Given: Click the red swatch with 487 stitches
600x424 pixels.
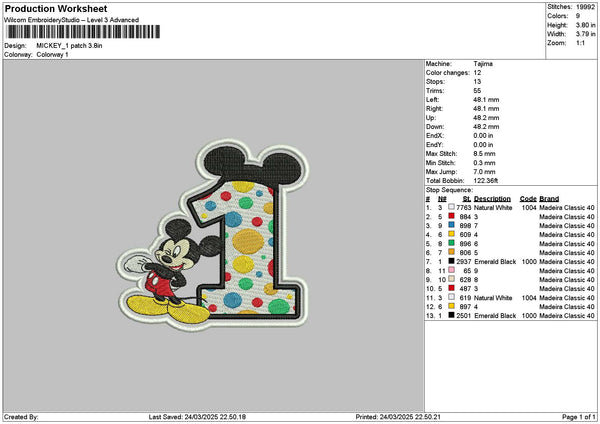Looking at the screenshot, I should pos(452,288).
